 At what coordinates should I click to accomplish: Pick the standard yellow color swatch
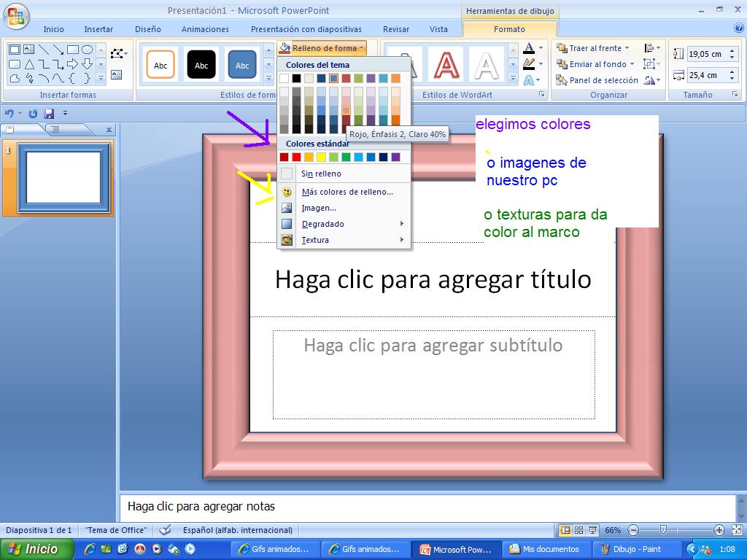pos(321,157)
